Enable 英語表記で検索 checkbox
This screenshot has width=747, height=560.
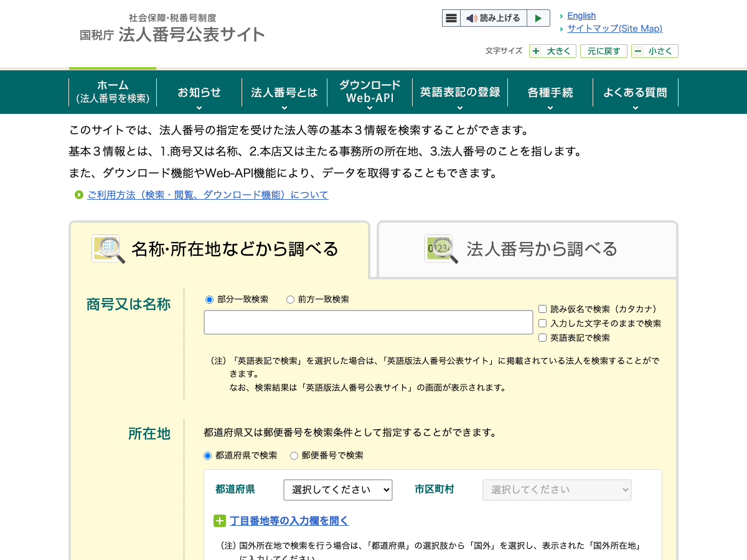[x=542, y=337]
